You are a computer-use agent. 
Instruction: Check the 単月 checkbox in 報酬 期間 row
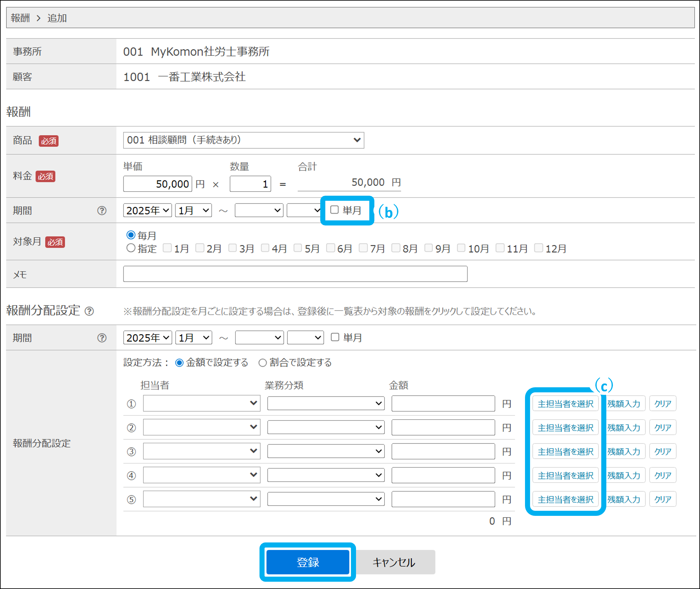click(334, 210)
